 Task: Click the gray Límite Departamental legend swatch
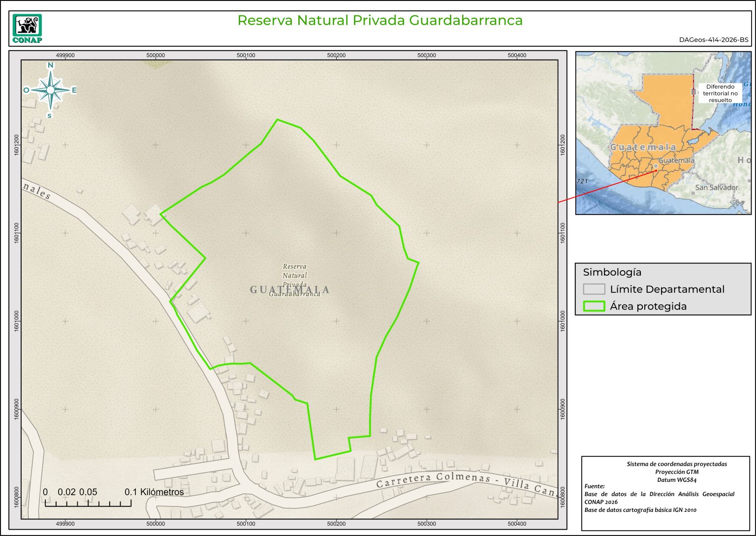click(x=594, y=289)
